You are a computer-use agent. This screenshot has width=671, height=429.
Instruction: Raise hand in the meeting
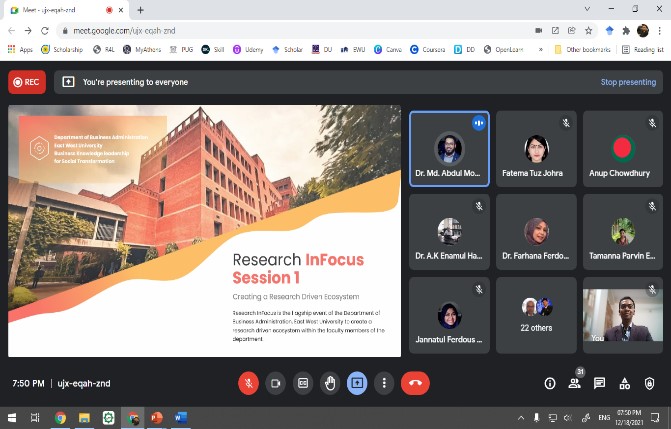point(330,383)
